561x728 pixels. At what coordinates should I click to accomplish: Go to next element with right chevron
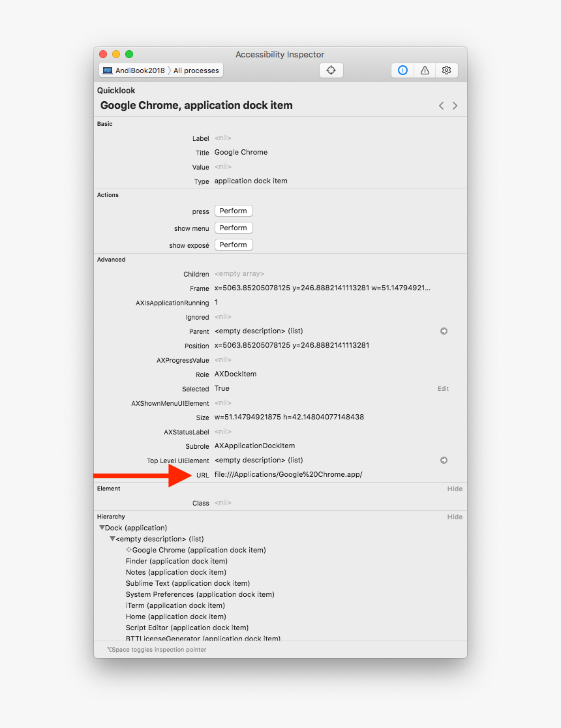click(x=455, y=106)
